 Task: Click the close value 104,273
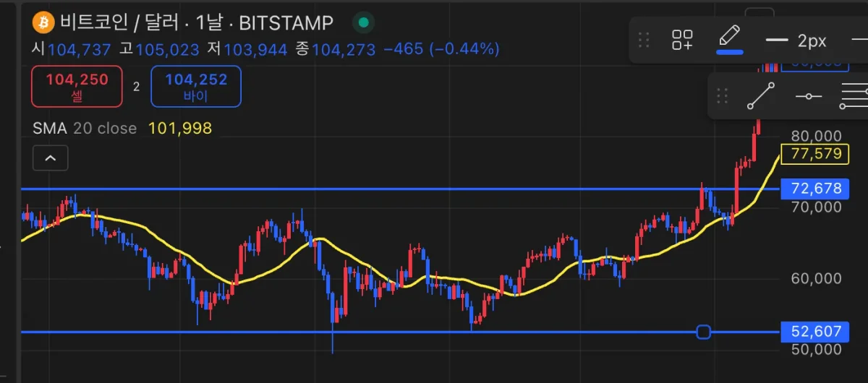point(344,49)
